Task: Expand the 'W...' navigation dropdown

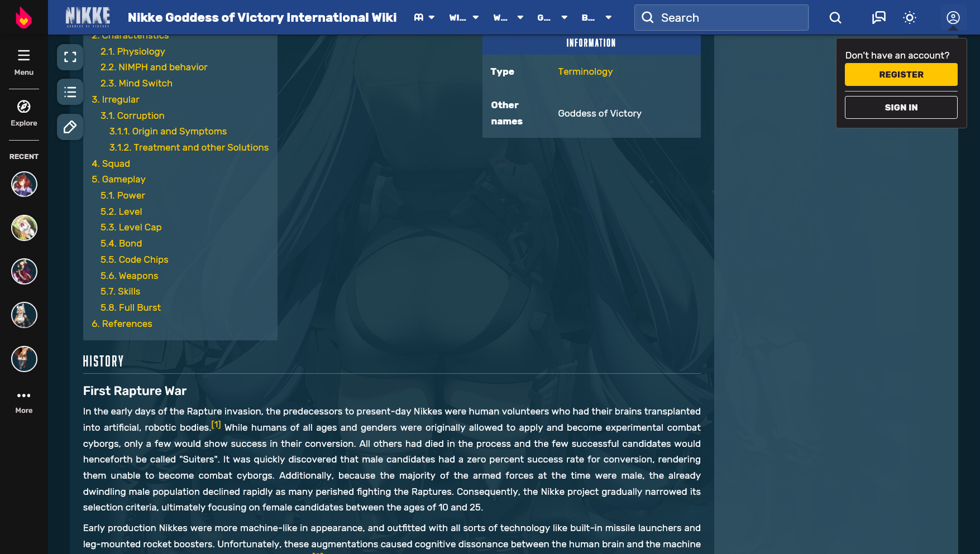Action: [508, 18]
